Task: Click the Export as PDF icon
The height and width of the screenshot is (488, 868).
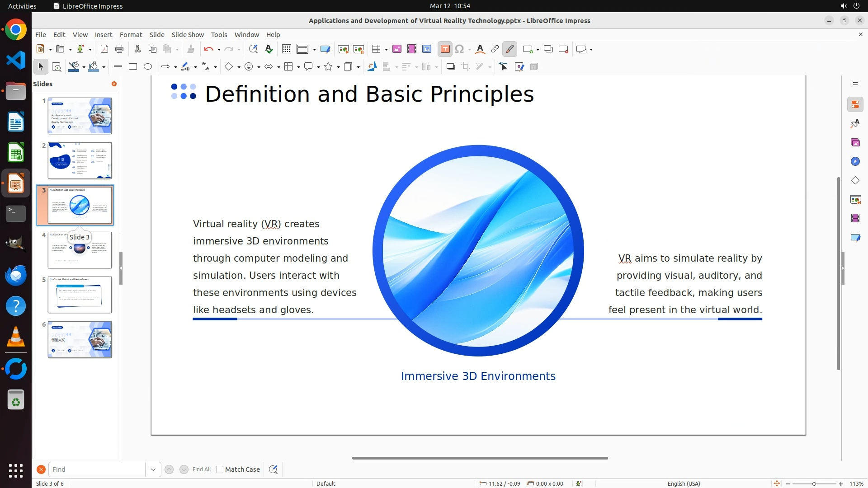Action: tap(104, 49)
